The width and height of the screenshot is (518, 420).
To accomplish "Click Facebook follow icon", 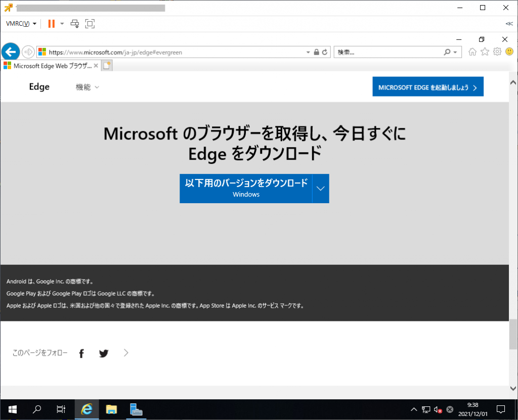I will [x=81, y=353].
